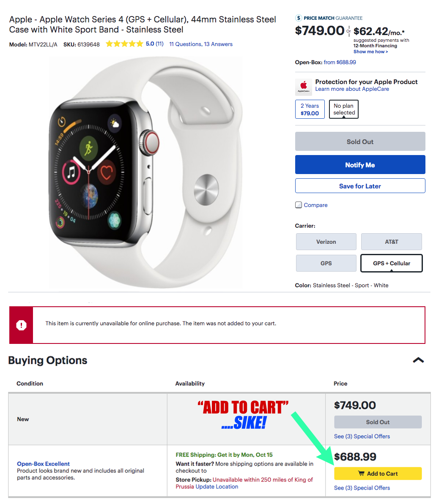Select the GPS + Cellular option

pyautogui.click(x=391, y=263)
